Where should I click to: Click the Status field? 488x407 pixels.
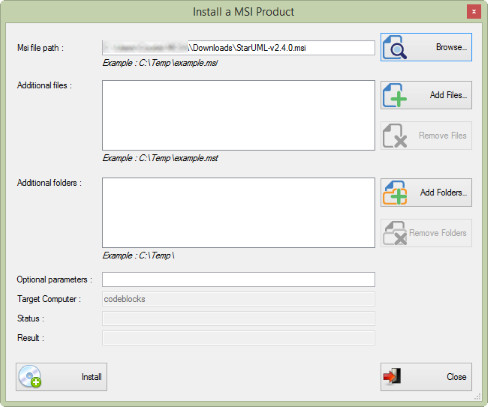point(238,319)
